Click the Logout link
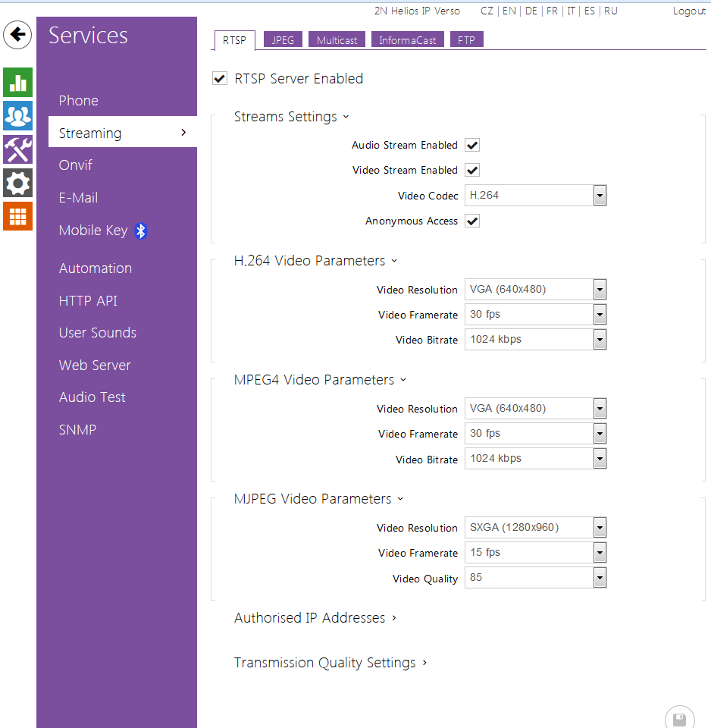The width and height of the screenshot is (711, 728). click(689, 11)
